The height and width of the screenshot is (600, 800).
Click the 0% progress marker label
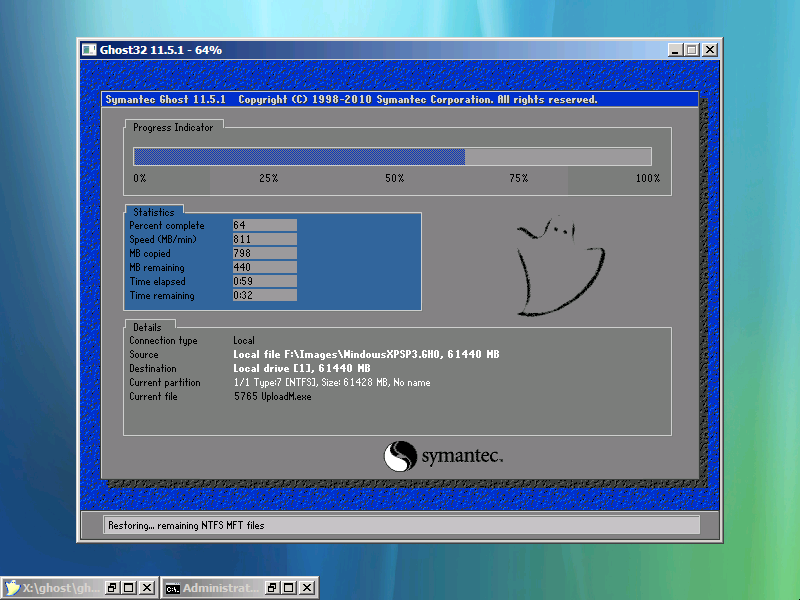tap(140, 179)
